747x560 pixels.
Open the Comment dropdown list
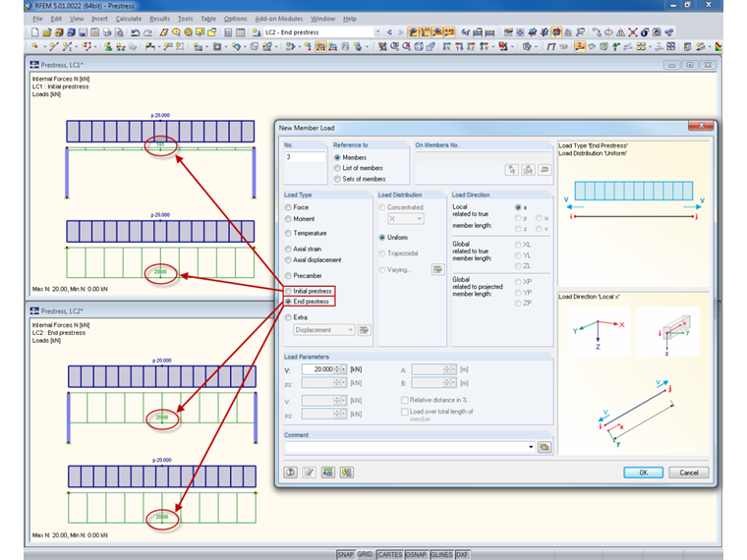click(x=531, y=447)
